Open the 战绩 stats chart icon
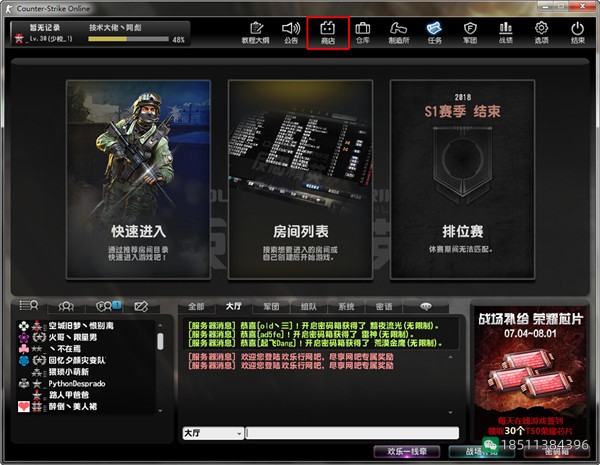 pos(505,33)
